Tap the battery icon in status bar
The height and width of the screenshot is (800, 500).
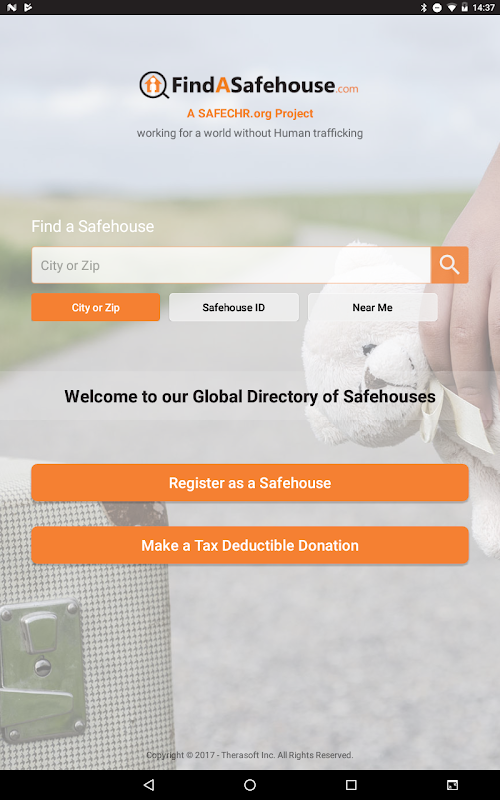[465, 7]
